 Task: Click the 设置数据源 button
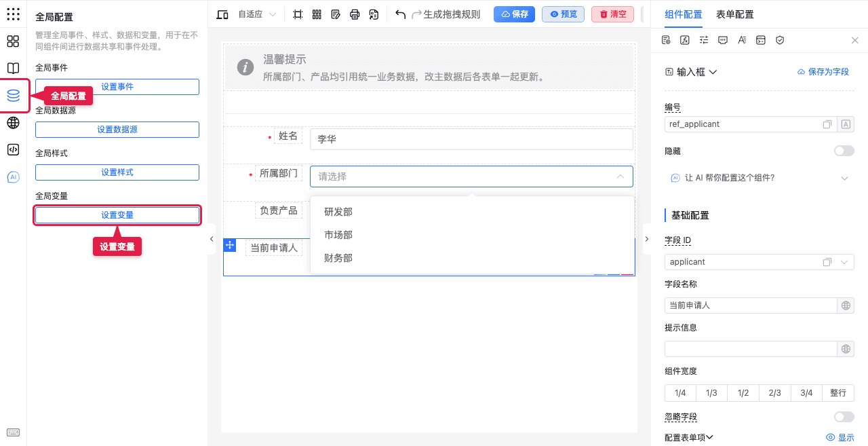coord(117,130)
